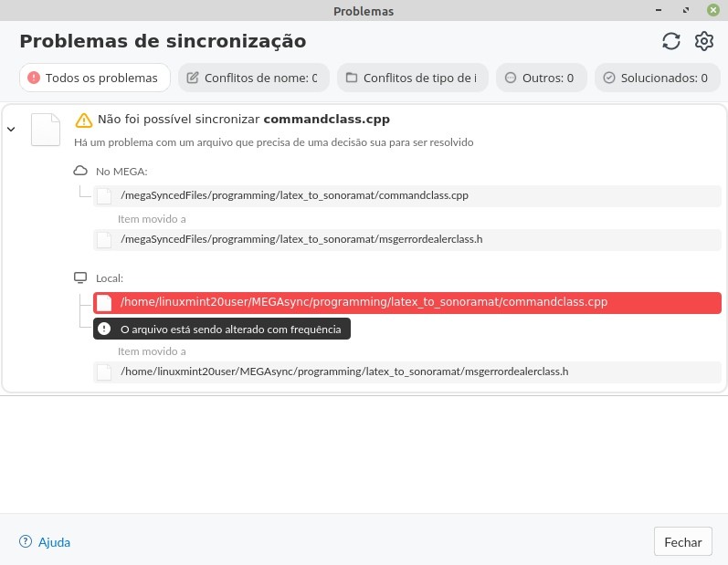Click the checkmark icon in Solucionados tab
This screenshot has width=728, height=565.
pos(608,78)
